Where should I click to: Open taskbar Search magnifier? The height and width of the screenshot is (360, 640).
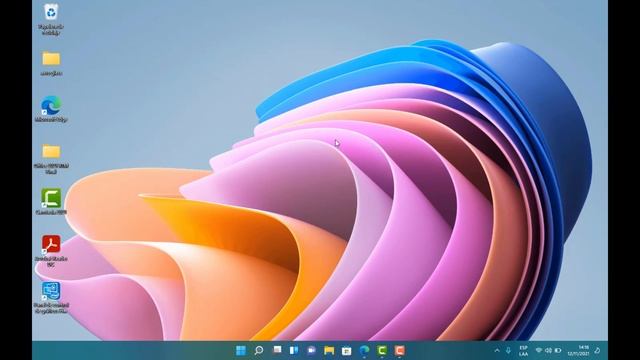pos(259,351)
